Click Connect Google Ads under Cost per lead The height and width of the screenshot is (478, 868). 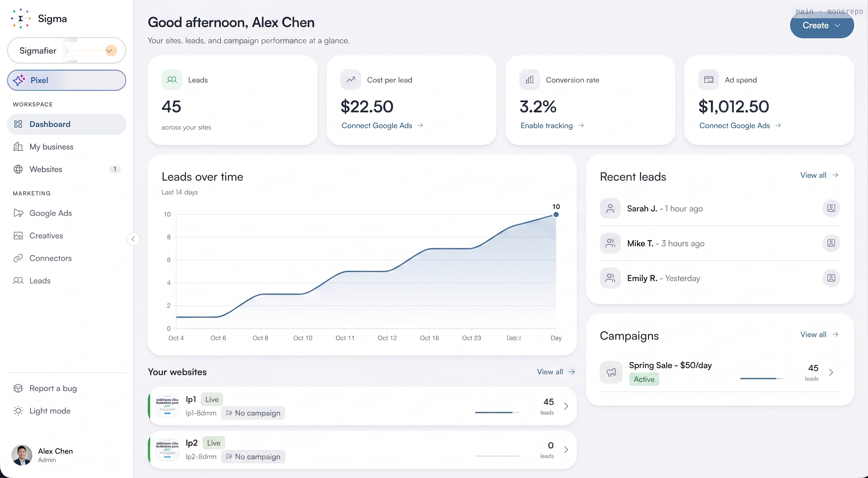(382, 126)
